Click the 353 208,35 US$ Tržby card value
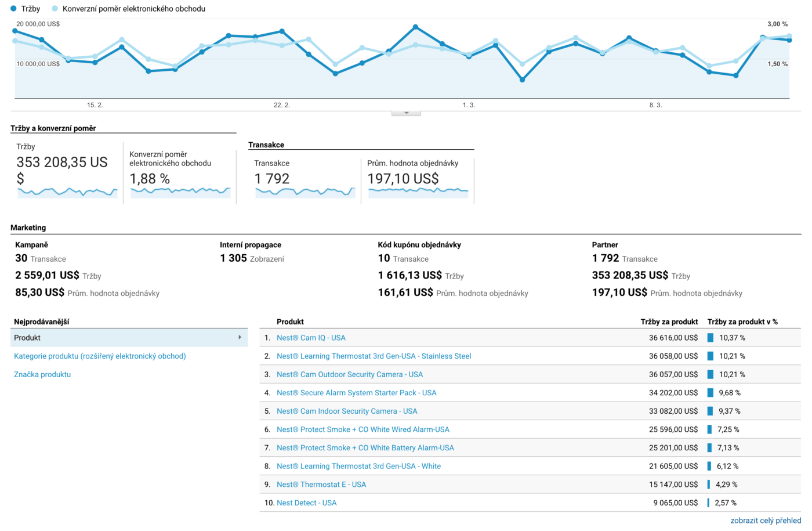The image size is (812, 531). point(62,170)
